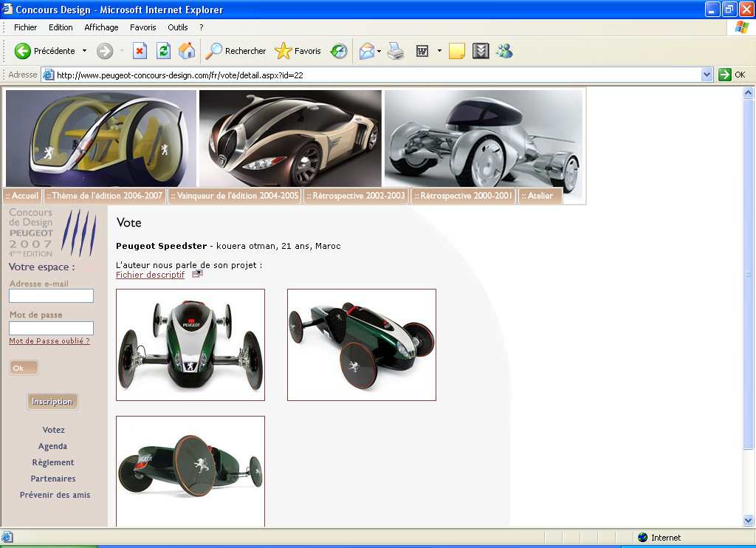Stop page loading with red X icon
756x548 pixels.
(140, 51)
